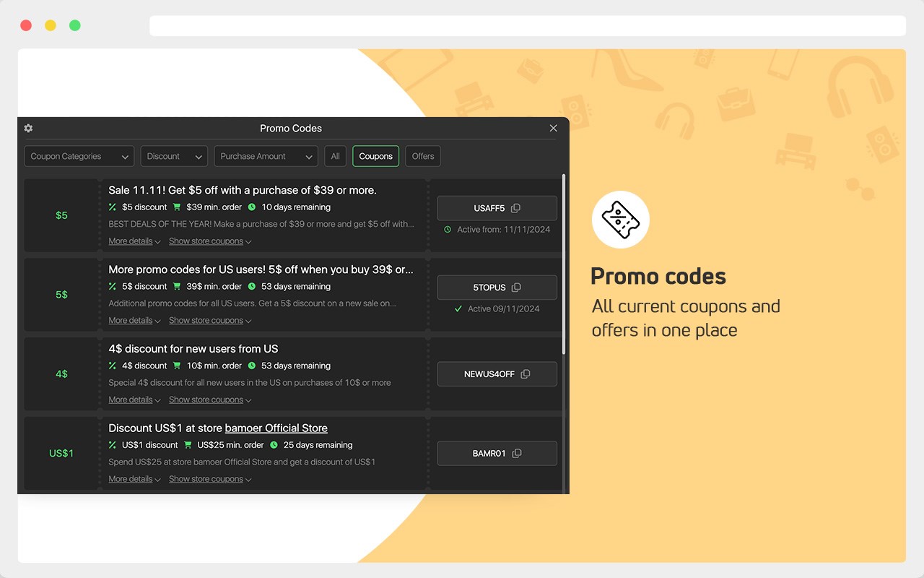Viewport: 924px width, 578px height.
Task: Switch filter to All
Action: pyautogui.click(x=335, y=156)
